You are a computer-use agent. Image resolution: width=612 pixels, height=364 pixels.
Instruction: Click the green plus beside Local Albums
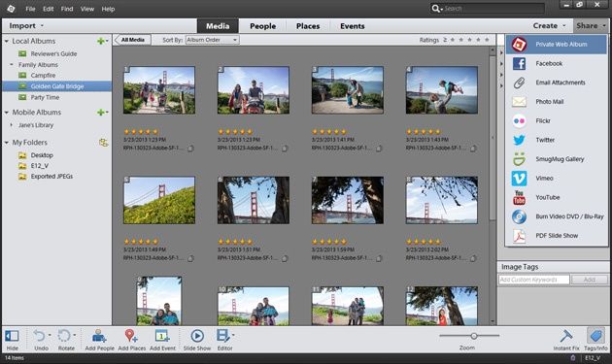tap(101, 41)
